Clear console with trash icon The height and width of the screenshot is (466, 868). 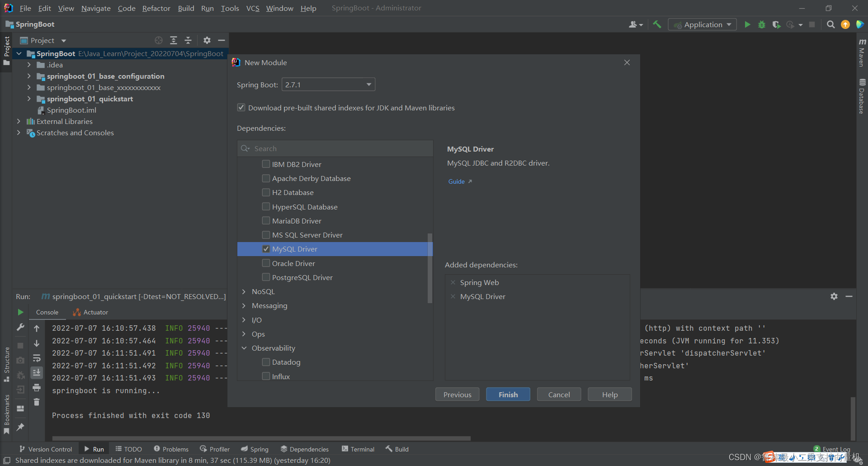coord(37,402)
